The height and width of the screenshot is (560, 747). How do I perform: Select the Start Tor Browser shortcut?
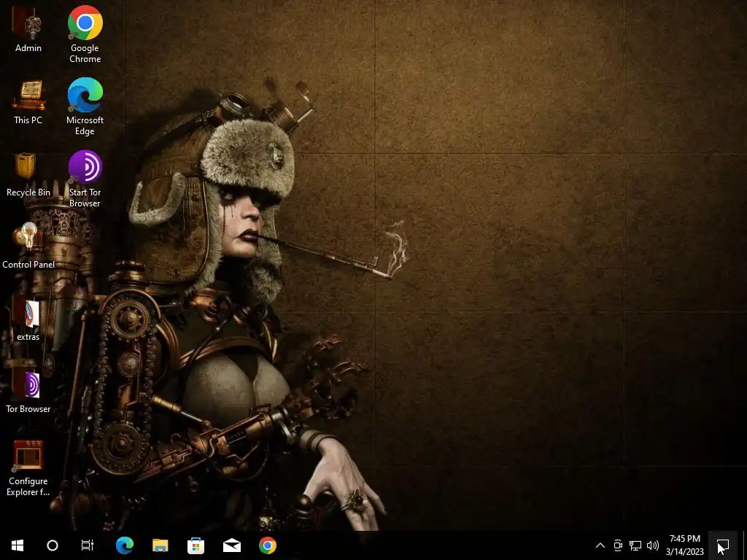click(x=85, y=179)
